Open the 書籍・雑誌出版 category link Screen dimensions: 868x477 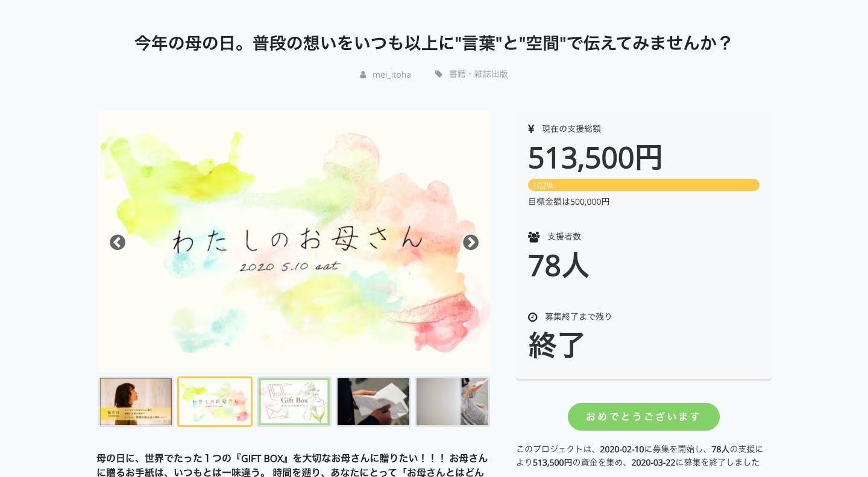tap(478, 74)
